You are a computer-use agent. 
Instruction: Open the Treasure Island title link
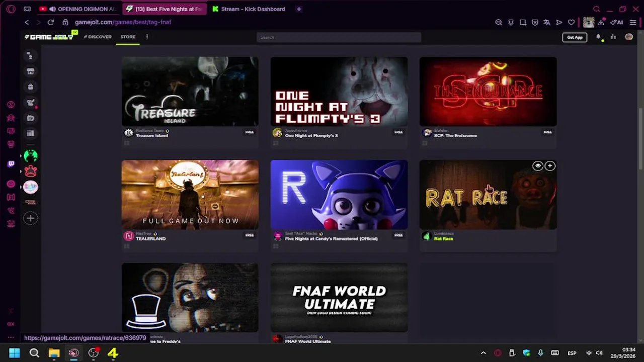pos(151,136)
